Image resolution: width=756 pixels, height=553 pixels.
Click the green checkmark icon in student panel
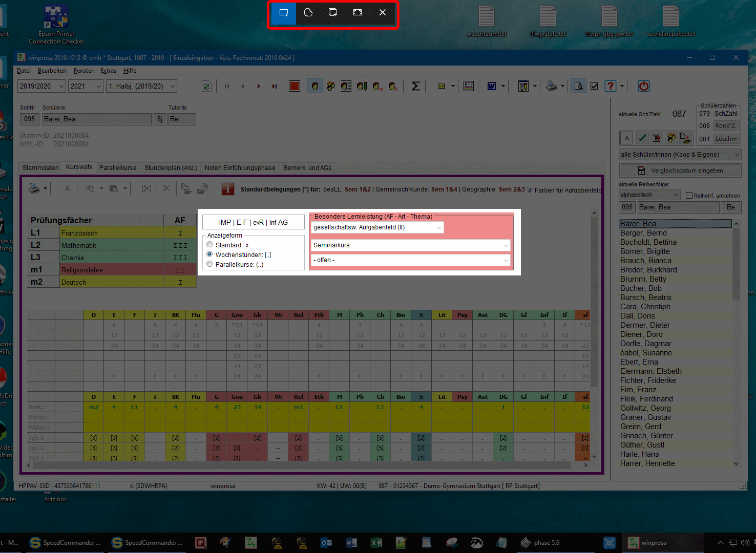coord(642,138)
